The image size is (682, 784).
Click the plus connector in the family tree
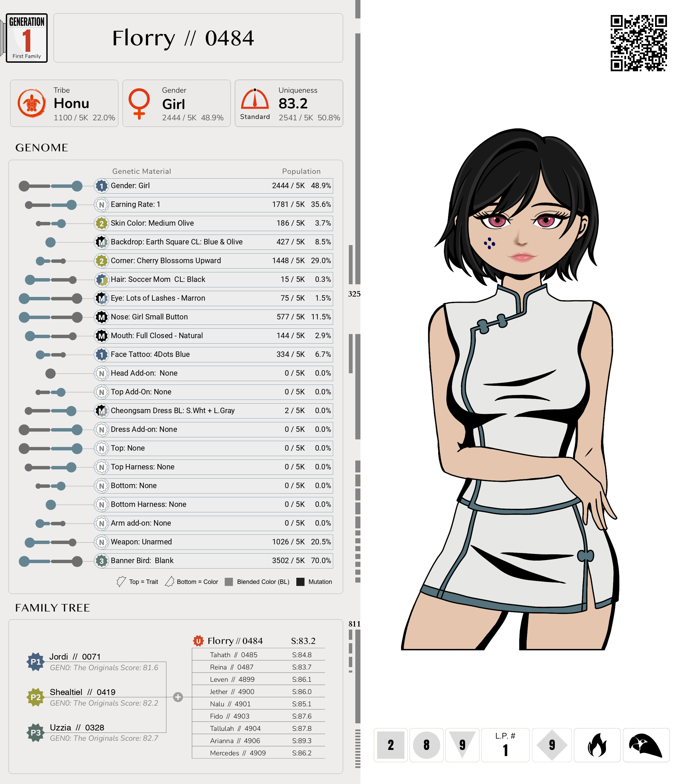(x=178, y=697)
